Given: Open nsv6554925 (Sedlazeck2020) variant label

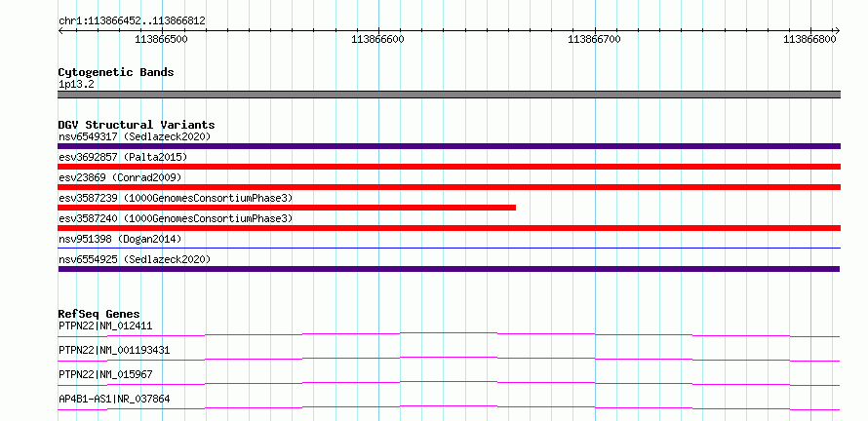Looking at the screenshot, I should [x=135, y=259].
